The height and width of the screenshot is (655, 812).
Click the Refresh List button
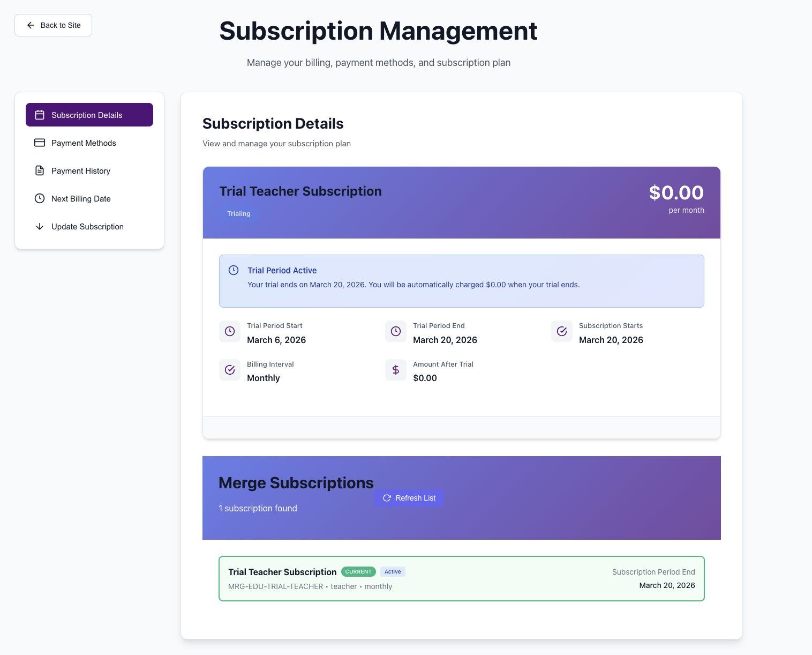point(409,498)
